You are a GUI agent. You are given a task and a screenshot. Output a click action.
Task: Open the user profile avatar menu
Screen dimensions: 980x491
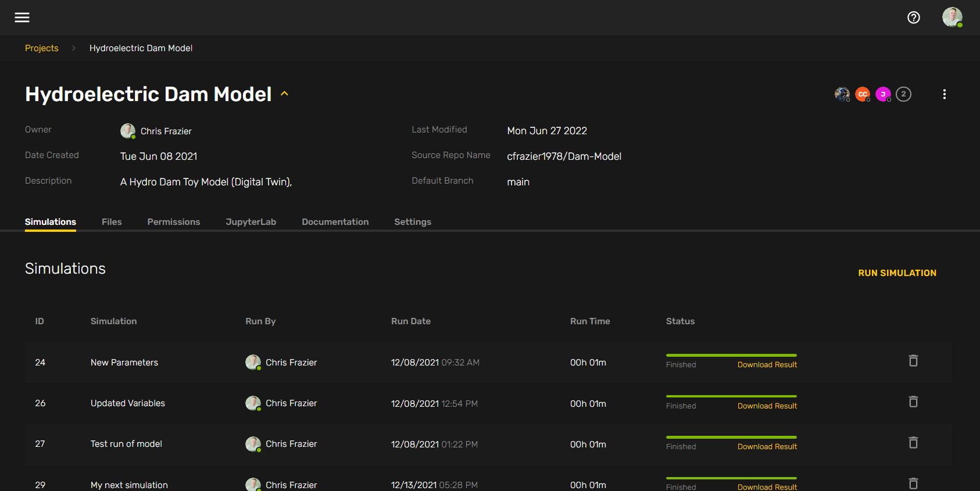point(952,17)
